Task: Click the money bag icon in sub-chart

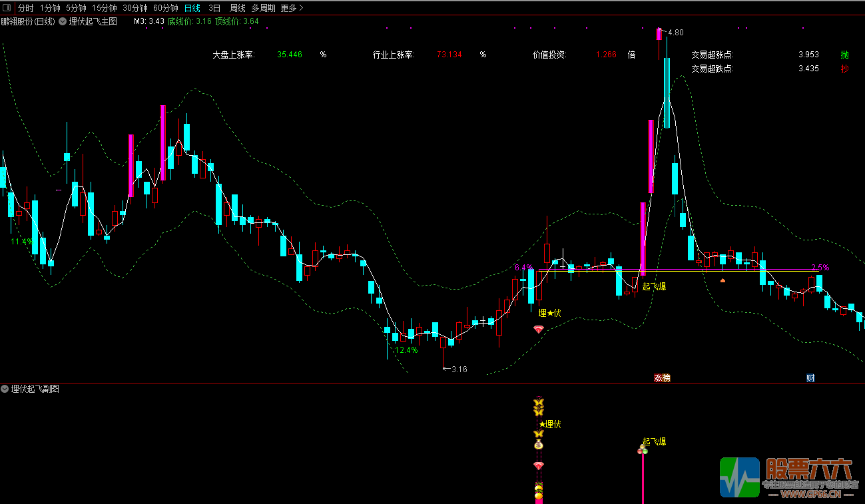Action: (x=538, y=444)
